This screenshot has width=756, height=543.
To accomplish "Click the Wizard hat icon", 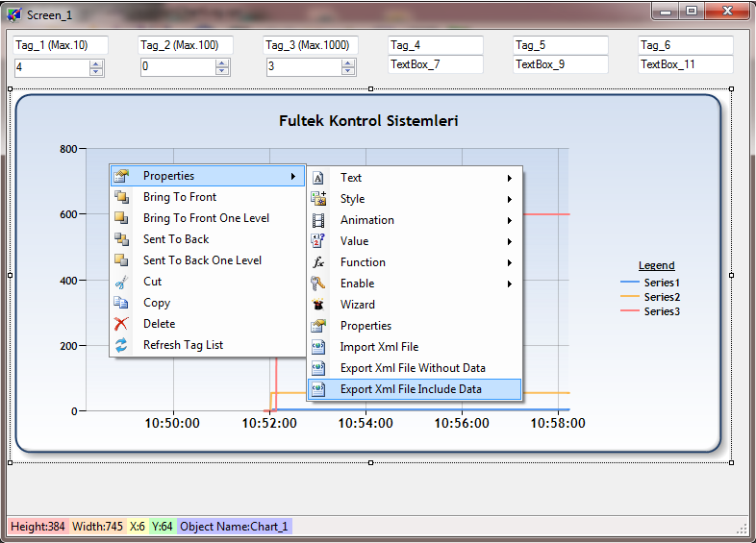I will (319, 305).
